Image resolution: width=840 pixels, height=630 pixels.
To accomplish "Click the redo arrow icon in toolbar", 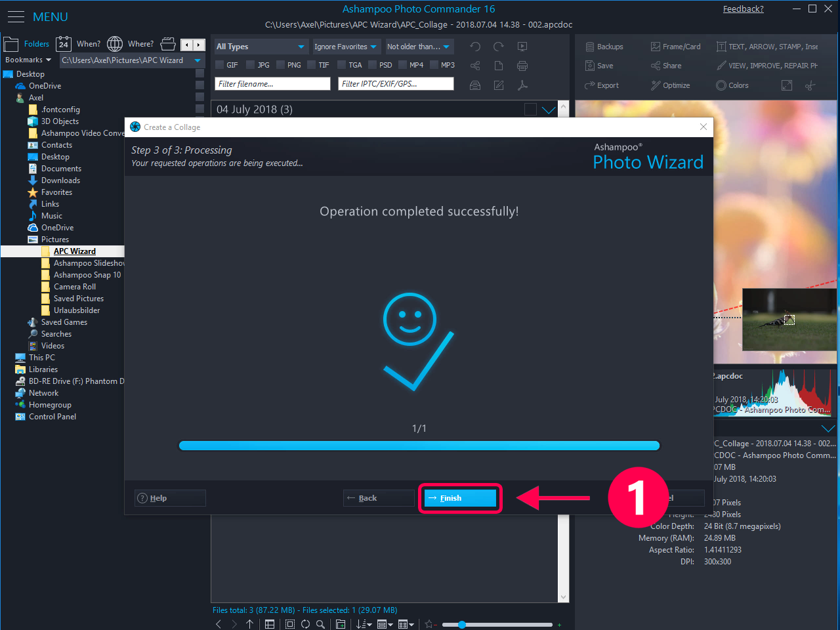I will point(499,47).
